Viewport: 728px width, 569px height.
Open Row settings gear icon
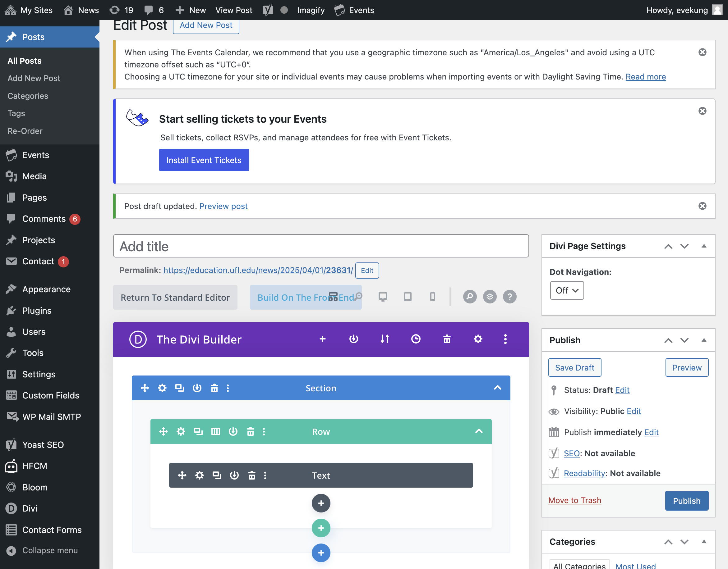pyautogui.click(x=181, y=432)
